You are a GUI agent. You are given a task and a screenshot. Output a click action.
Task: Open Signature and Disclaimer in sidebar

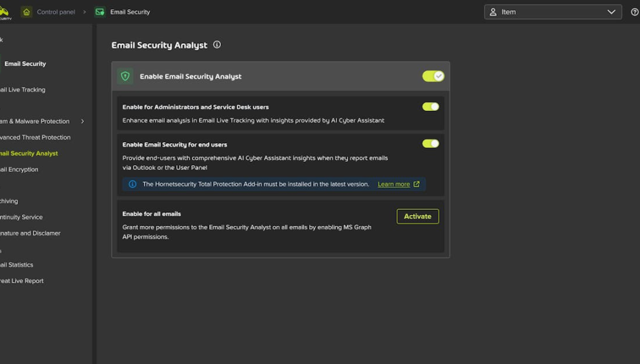30,233
